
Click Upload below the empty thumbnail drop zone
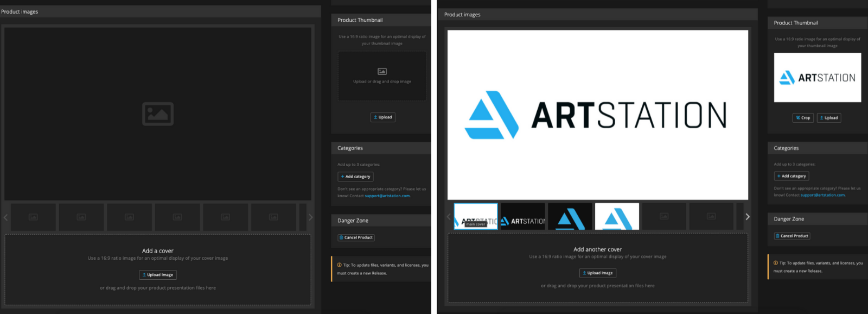[383, 117]
